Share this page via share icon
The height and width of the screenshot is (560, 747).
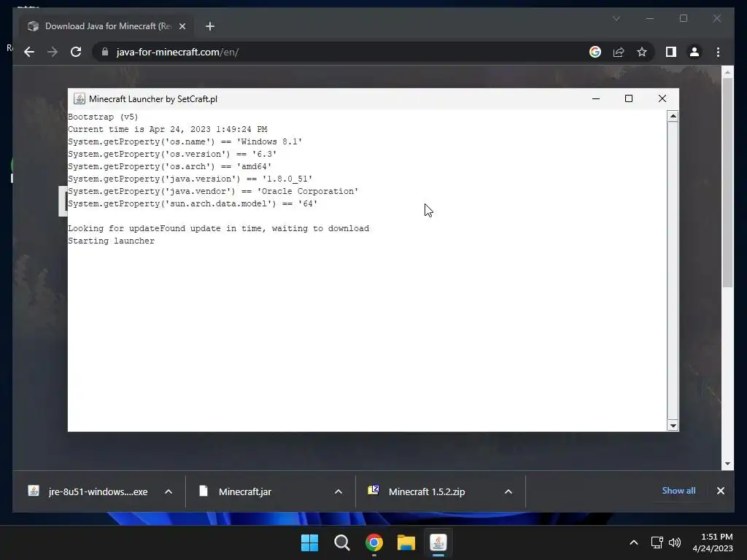(619, 52)
